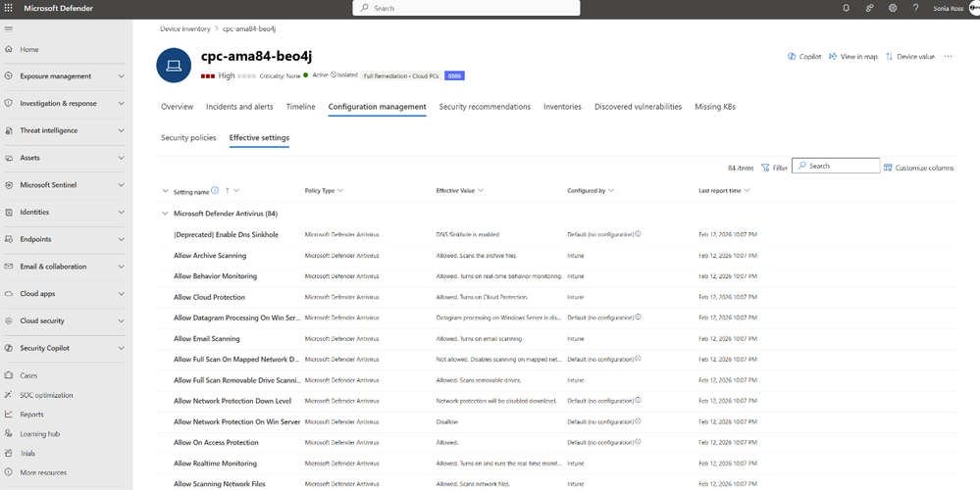Go to Device inventory breadcrumb
This screenshot has height=490, width=980.
pos(185,28)
